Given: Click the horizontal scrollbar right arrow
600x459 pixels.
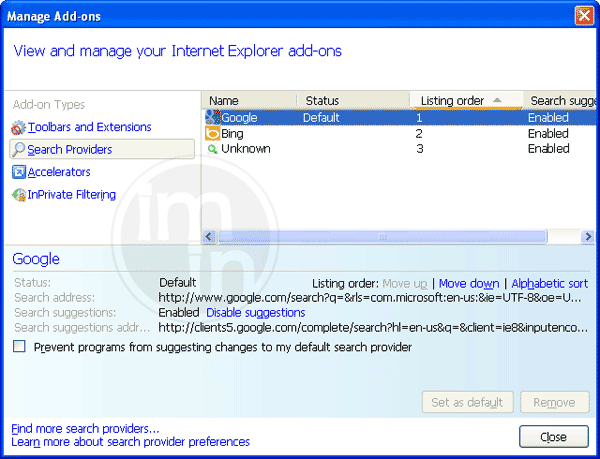Looking at the screenshot, I should (x=587, y=236).
